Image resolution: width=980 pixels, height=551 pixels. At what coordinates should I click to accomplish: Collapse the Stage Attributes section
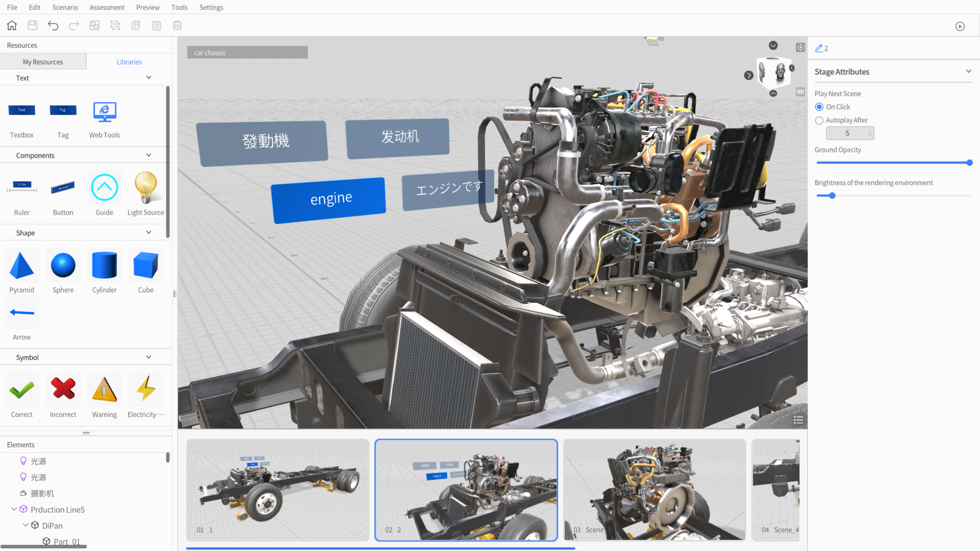click(969, 71)
